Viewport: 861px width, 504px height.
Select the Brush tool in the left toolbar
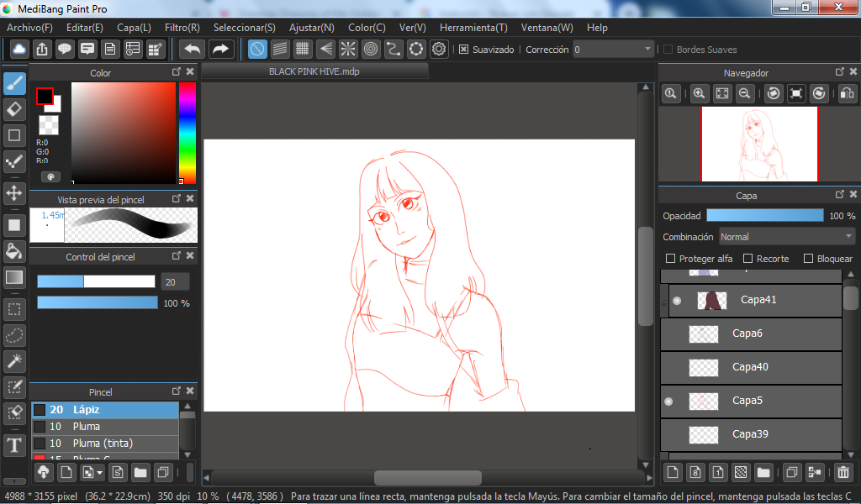click(15, 84)
